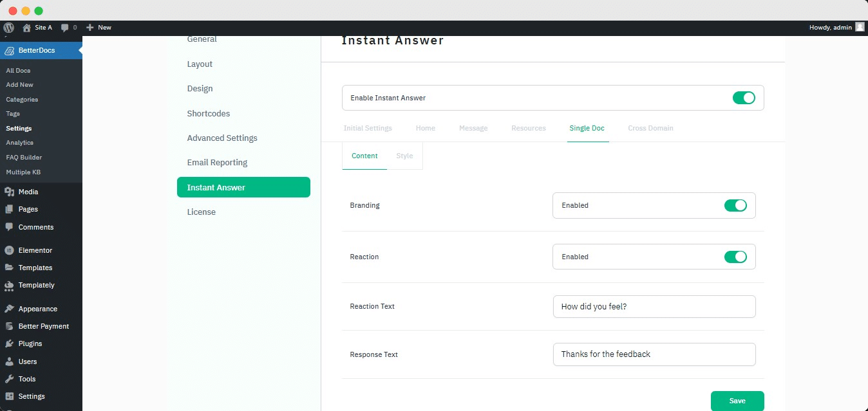868x411 pixels.
Task: Open the WordPress logo menu
Action: click(x=8, y=28)
